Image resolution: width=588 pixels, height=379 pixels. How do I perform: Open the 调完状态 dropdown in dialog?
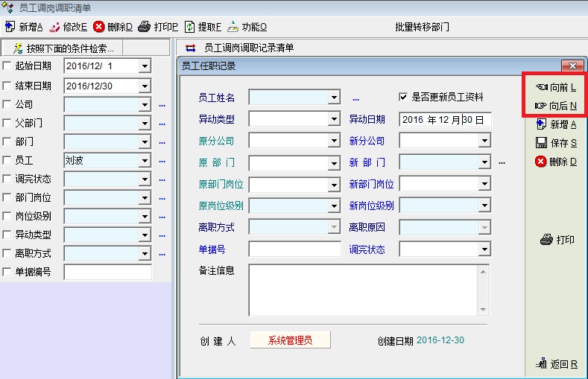pos(484,249)
